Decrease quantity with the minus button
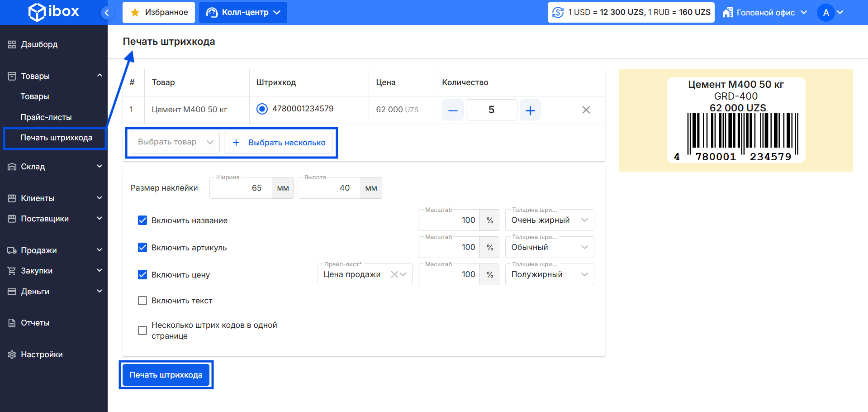868x412 pixels. click(x=453, y=110)
